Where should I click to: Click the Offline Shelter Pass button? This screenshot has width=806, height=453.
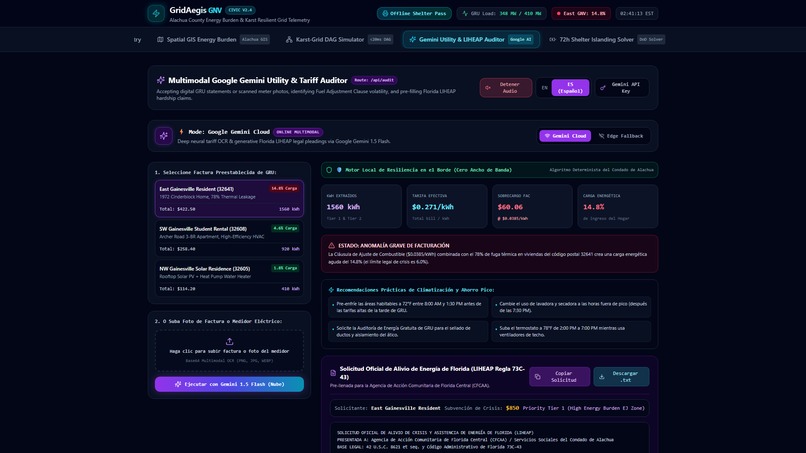(x=414, y=13)
